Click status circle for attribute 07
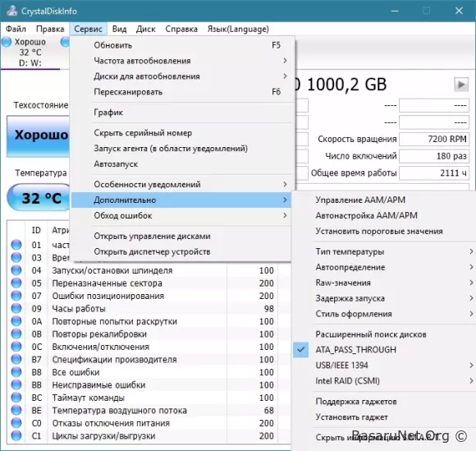The height and width of the screenshot is (451, 476). 16,296
